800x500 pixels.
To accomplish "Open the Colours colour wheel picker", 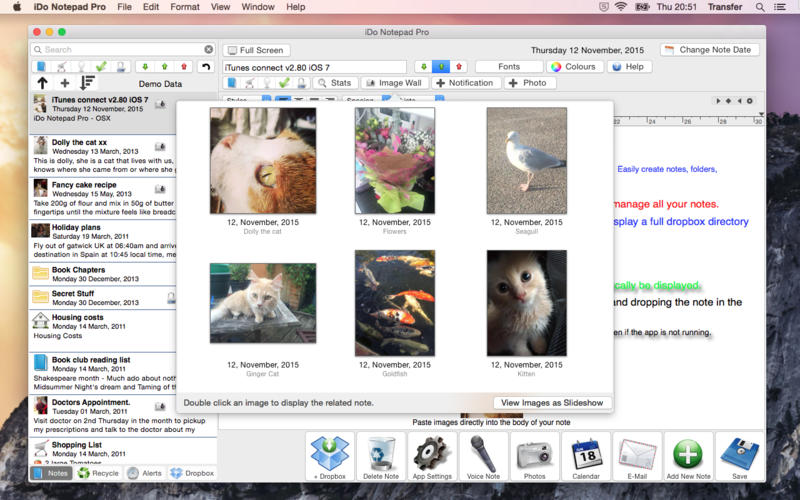I will coord(574,66).
